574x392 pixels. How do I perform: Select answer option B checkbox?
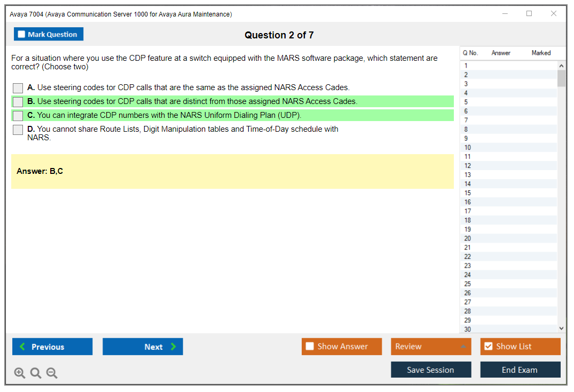coord(18,102)
